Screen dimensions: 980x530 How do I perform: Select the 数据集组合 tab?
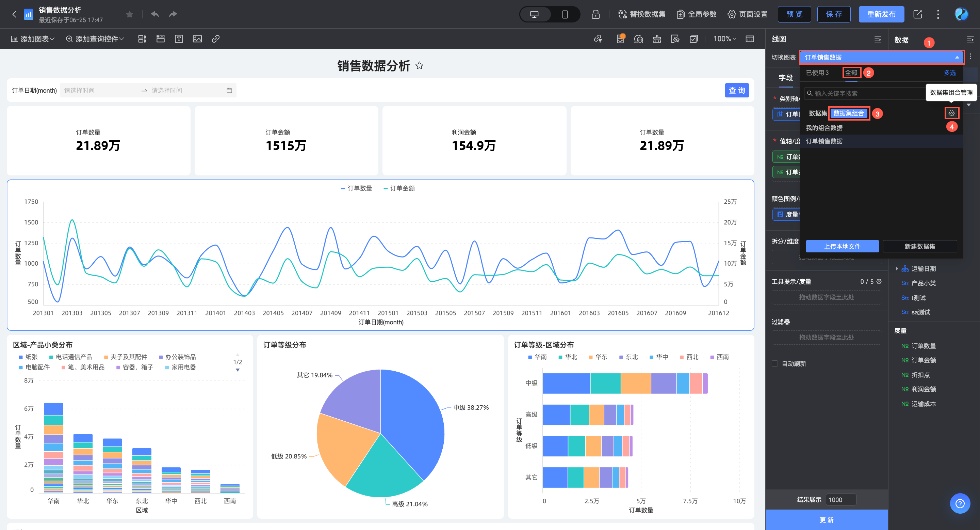849,113
